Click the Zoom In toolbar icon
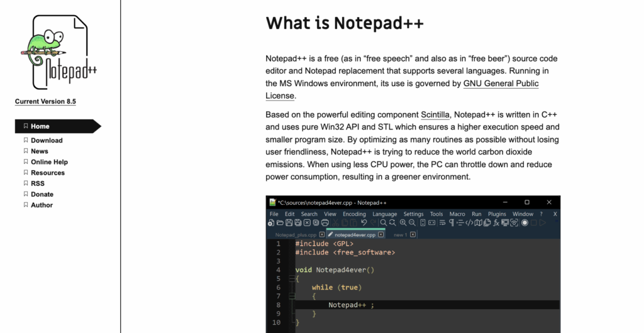 pos(403,222)
